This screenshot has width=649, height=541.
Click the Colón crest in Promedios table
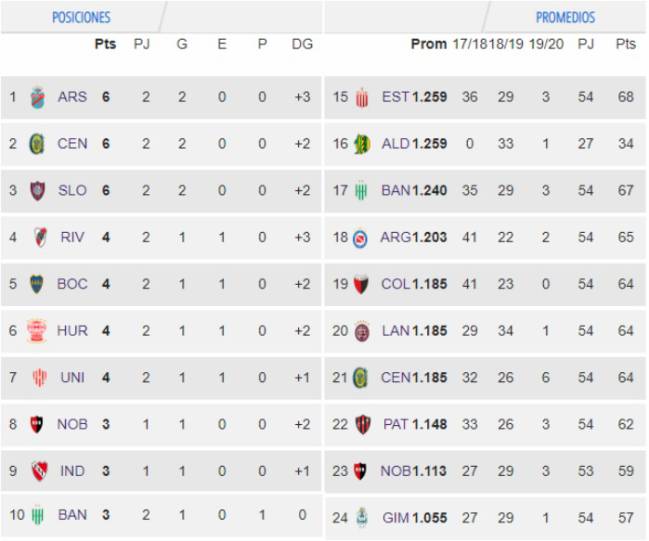[x=361, y=284]
